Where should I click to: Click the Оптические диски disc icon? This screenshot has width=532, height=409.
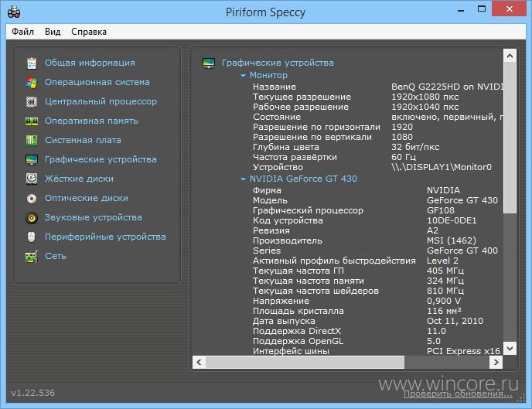coord(32,199)
